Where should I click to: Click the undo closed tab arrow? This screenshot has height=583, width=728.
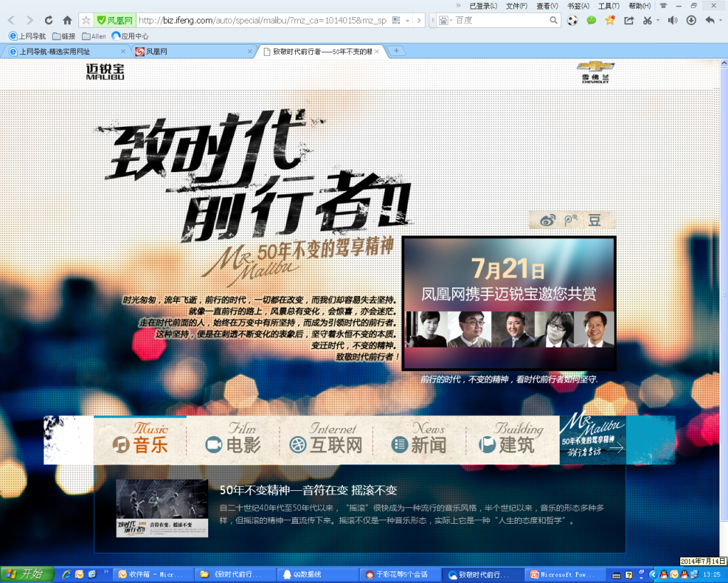pos(709,21)
